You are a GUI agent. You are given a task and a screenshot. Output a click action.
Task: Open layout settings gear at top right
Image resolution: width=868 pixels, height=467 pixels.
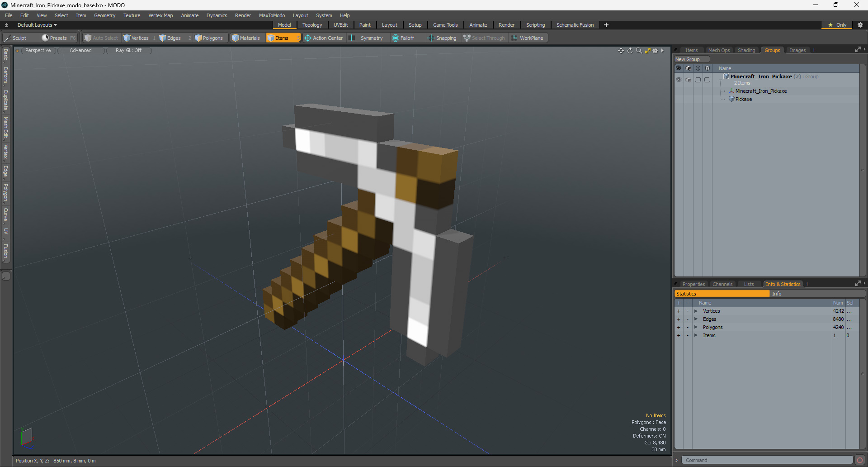(860, 25)
